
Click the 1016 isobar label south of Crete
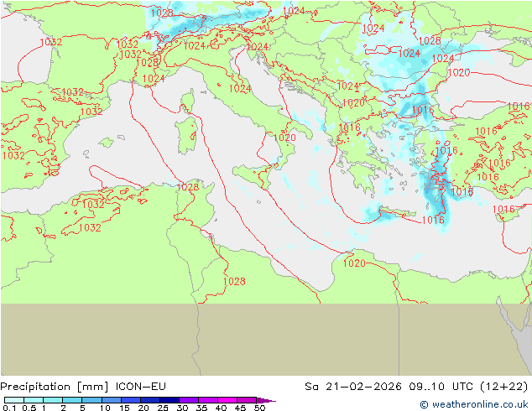coord(433,220)
